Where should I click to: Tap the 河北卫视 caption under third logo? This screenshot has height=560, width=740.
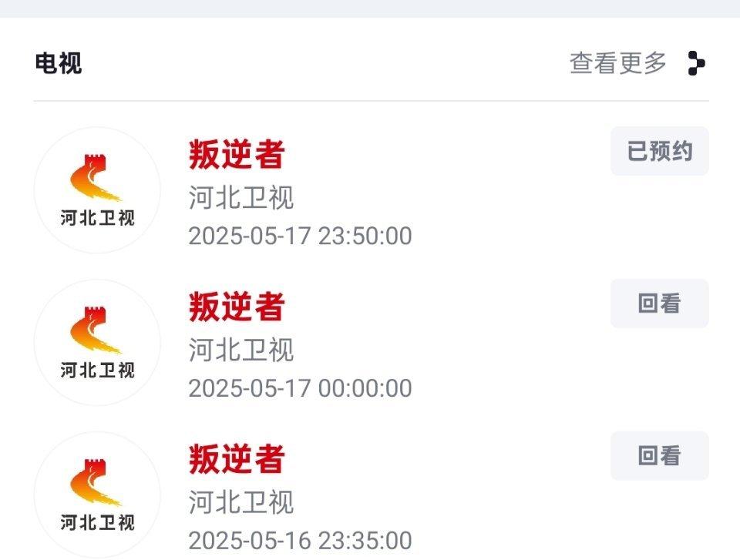pyautogui.click(x=98, y=523)
